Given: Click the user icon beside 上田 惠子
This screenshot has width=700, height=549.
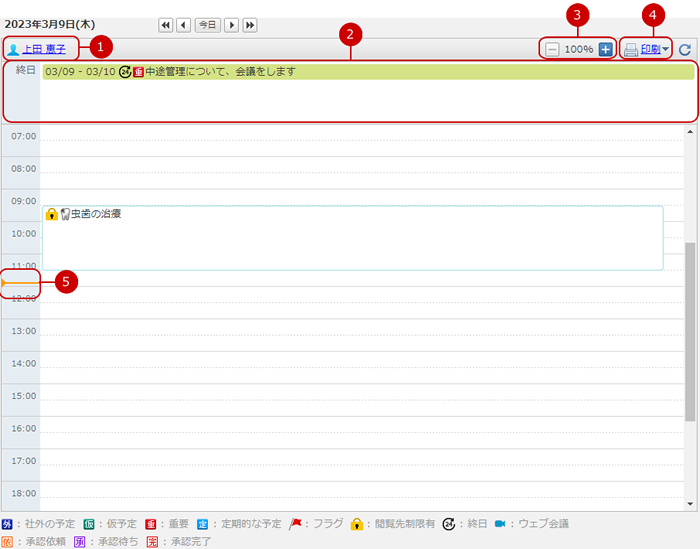Looking at the screenshot, I should (13, 49).
